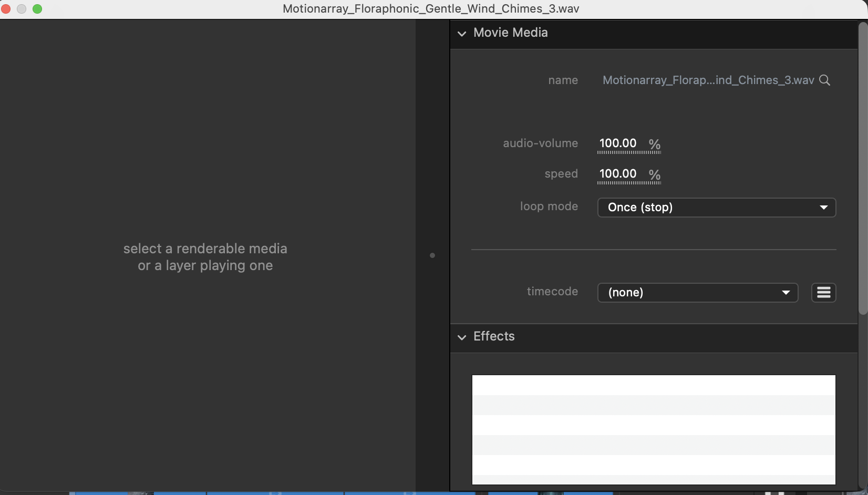868x495 pixels.
Task: Open the timecode dropdown showing (none)
Action: pyautogui.click(x=697, y=293)
